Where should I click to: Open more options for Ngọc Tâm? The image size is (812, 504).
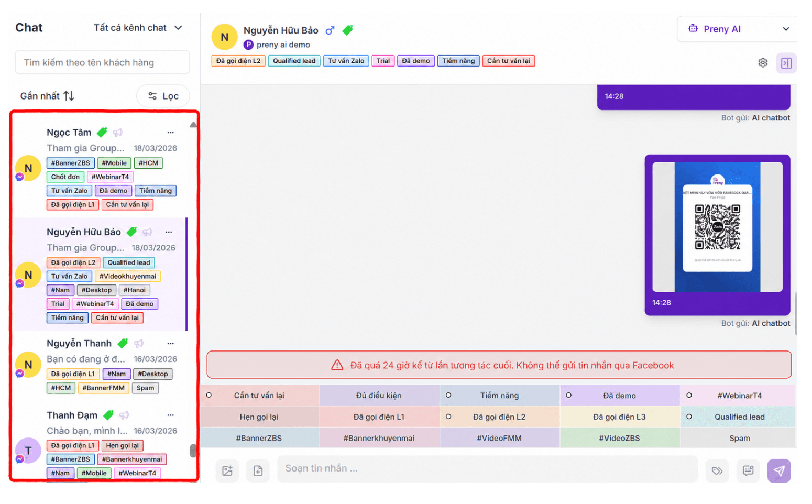tap(170, 133)
